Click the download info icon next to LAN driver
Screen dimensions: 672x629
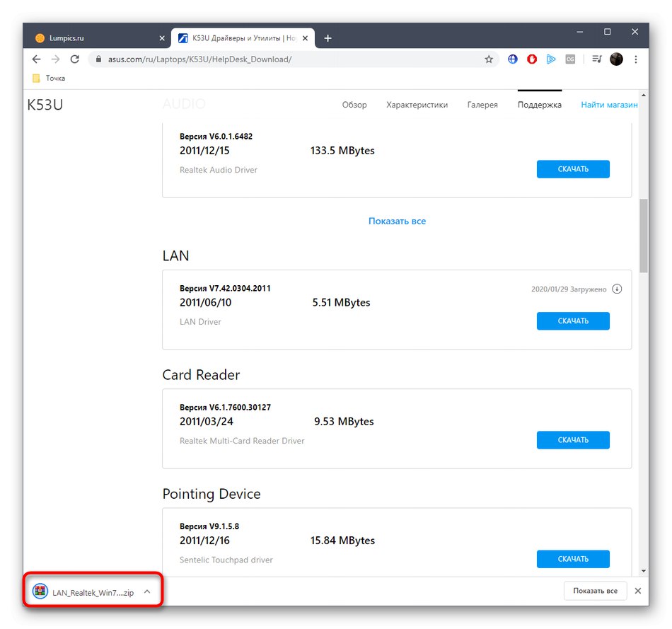click(x=617, y=289)
